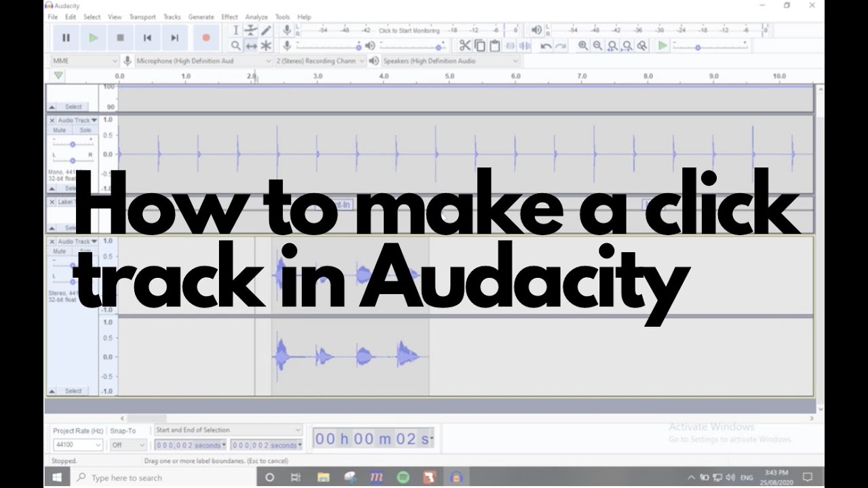Select the Envelope tool
The height and width of the screenshot is (488, 868).
[x=251, y=30]
